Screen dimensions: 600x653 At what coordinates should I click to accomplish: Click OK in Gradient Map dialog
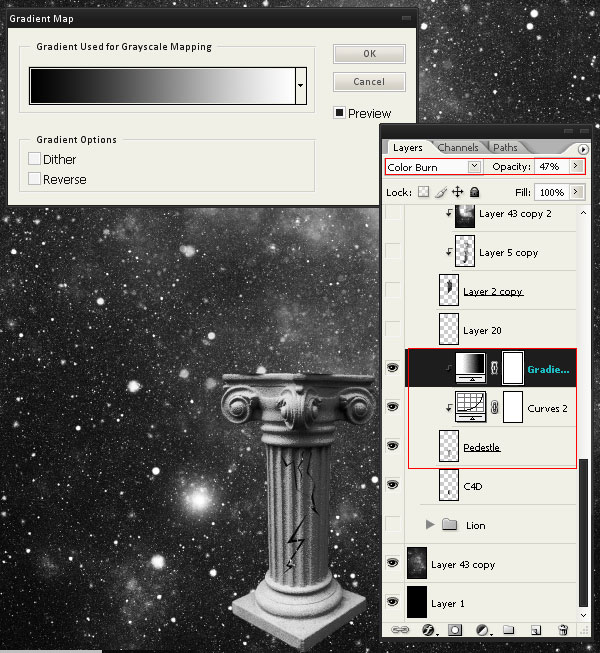coord(369,54)
